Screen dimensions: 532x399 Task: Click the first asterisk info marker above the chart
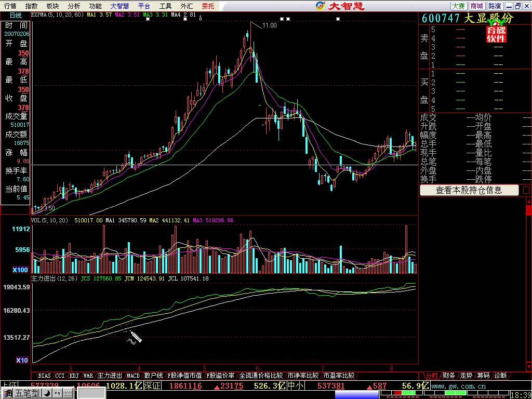click(148, 19)
